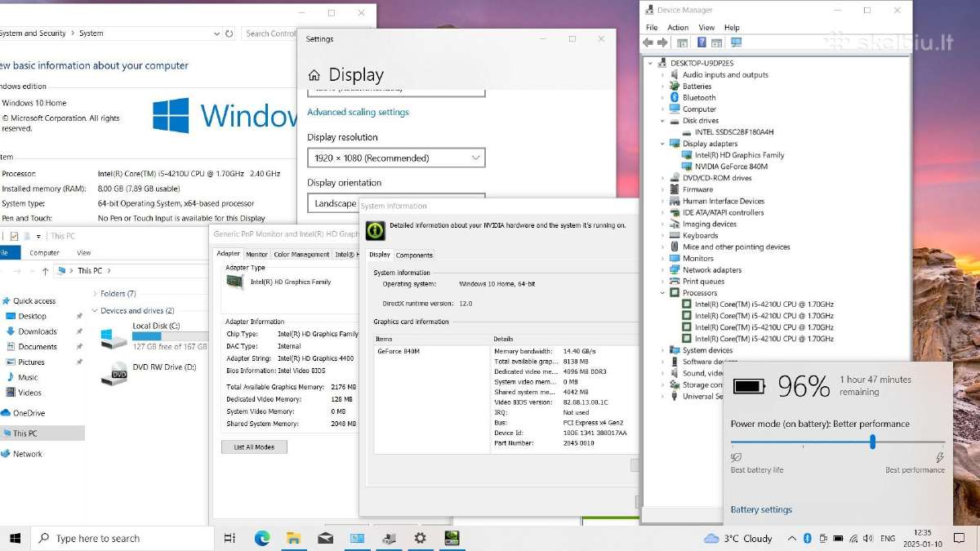Viewport: 980px width, 551px height.
Task: Select NVIDIA GeForce 840M in Device Manager
Action: [731, 166]
